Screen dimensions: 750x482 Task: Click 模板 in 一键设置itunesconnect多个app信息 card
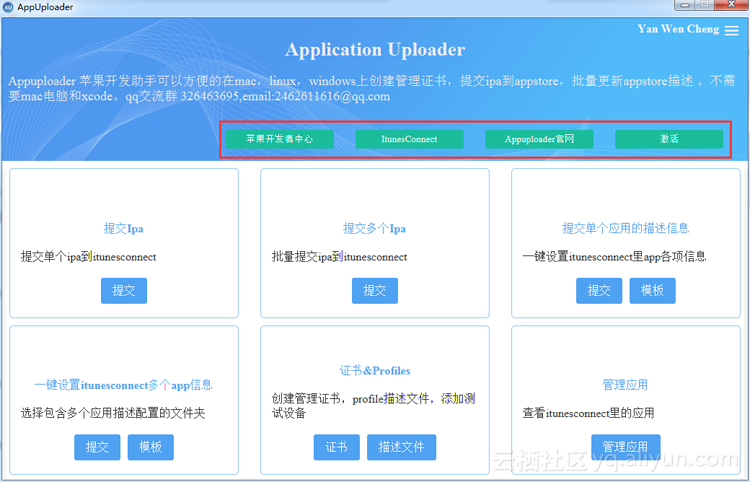(151, 447)
